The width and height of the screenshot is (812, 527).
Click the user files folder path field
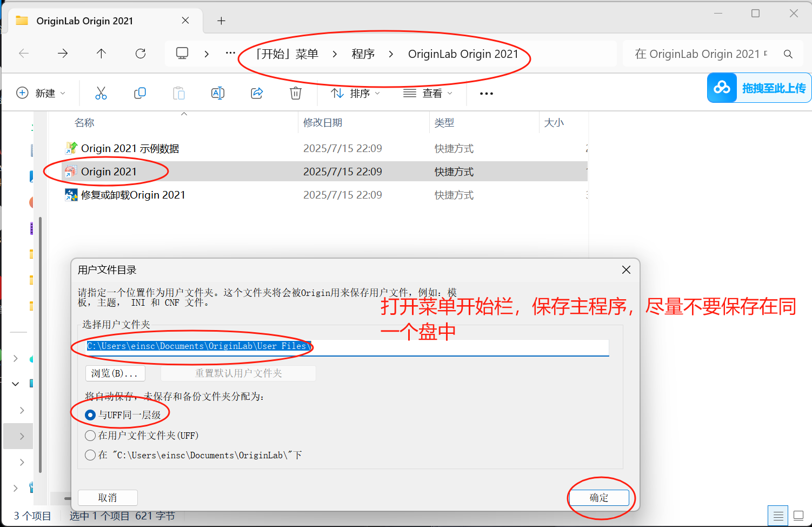[x=346, y=346]
